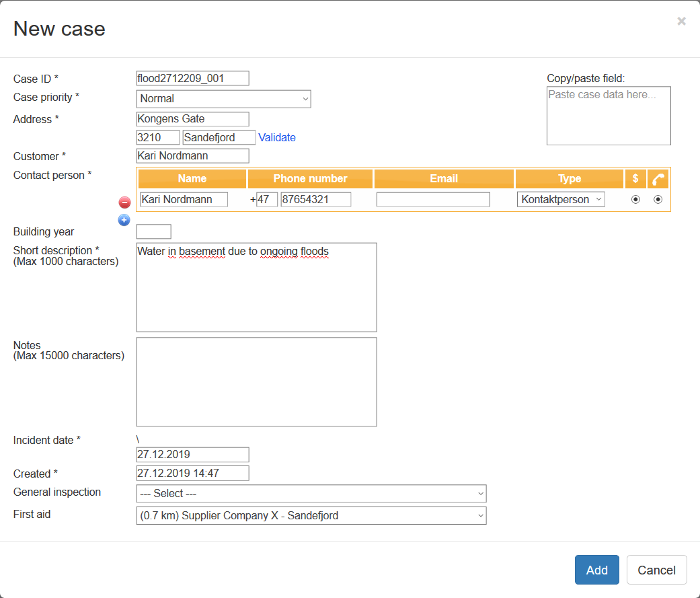Click the Validate address link
The height and width of the screenshot is (598, 700).
(x=277, y=137)
